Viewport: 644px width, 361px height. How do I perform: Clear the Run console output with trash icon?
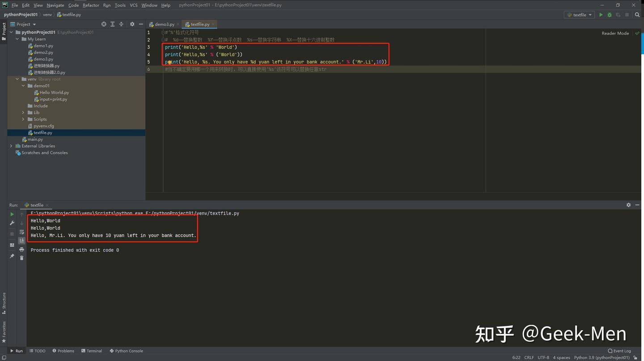[x=21, y=258]
